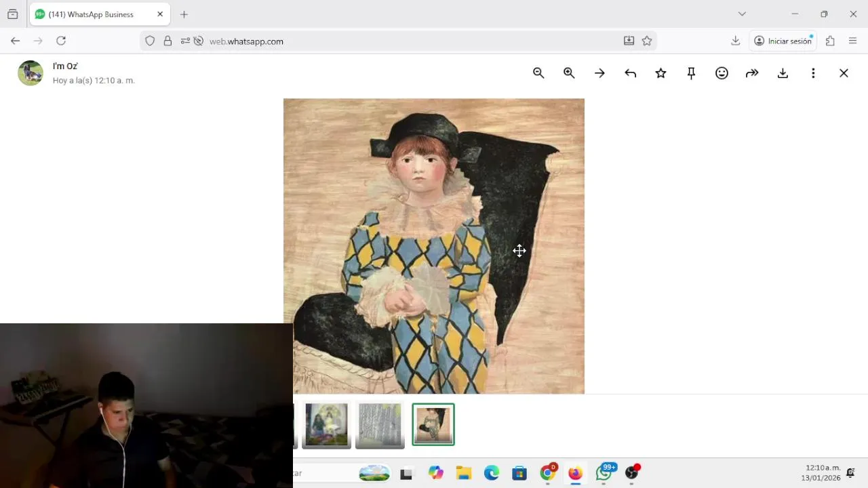
Task: Open OBS Studio on taskbar
Action: tap(632, 472)
